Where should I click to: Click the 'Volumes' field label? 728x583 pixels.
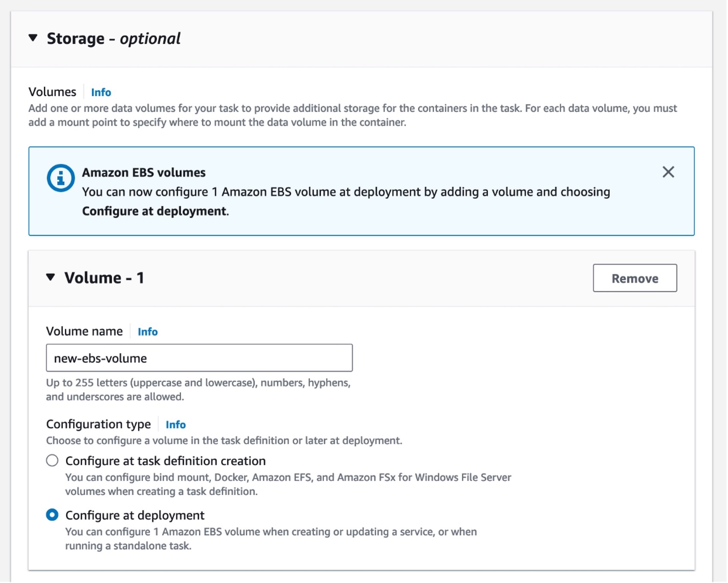click(x=52, y=92)
